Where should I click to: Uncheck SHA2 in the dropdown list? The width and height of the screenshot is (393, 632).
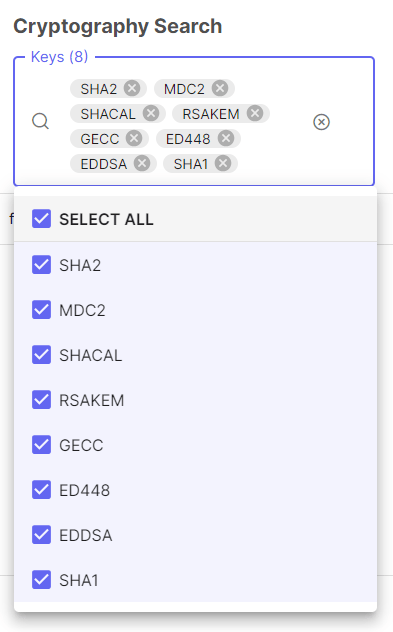[x=42, y=264]
